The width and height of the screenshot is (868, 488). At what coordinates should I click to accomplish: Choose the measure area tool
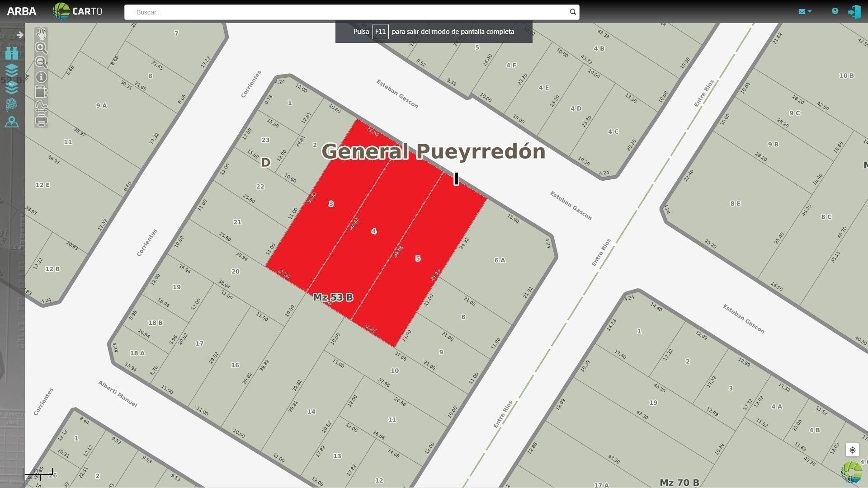(x=41, y=92)
